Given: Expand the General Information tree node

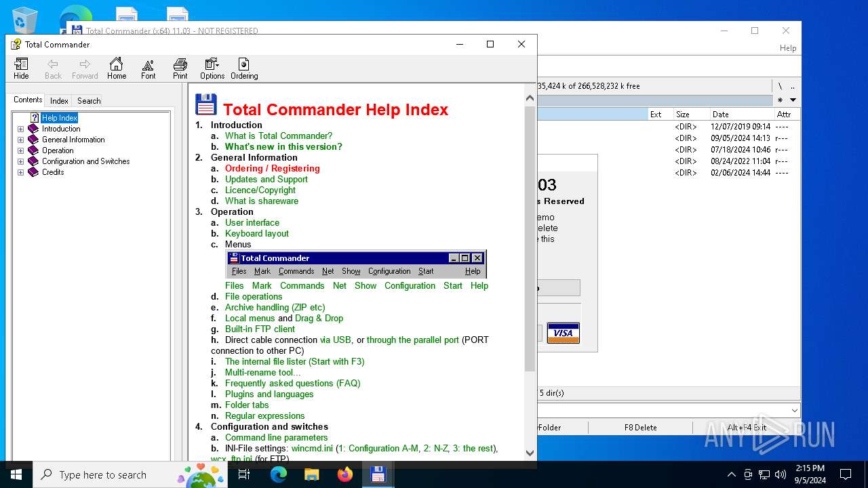Looking at the screenshot, I should click(x=20, y=140).
